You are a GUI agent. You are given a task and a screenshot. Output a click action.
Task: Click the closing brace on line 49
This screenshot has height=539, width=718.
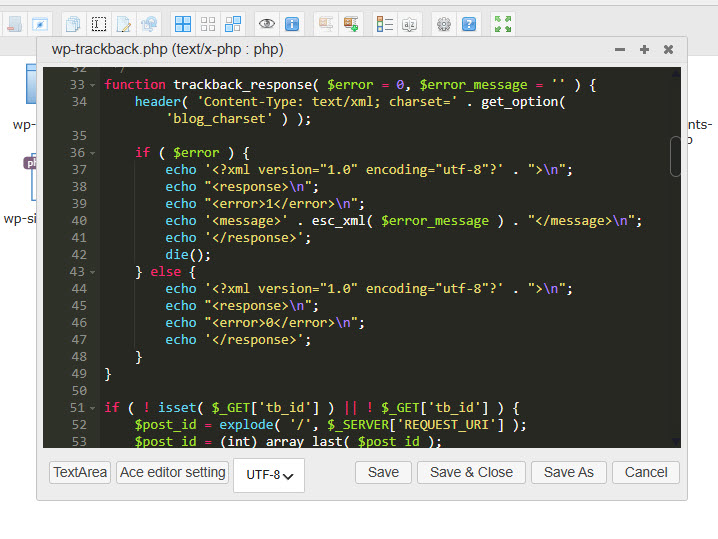[x=108, y=374]
